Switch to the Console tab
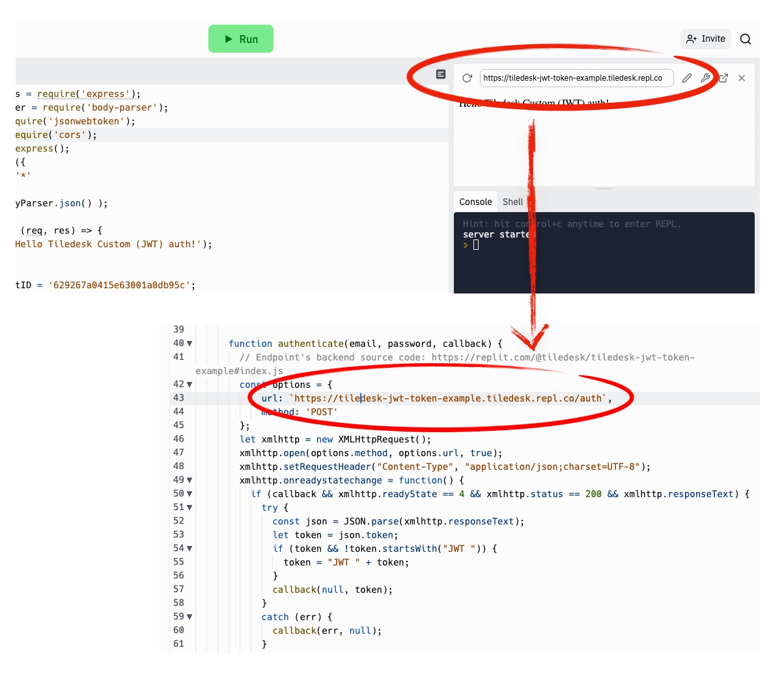The height and width of the screenshot is (680, 784). 475,202
